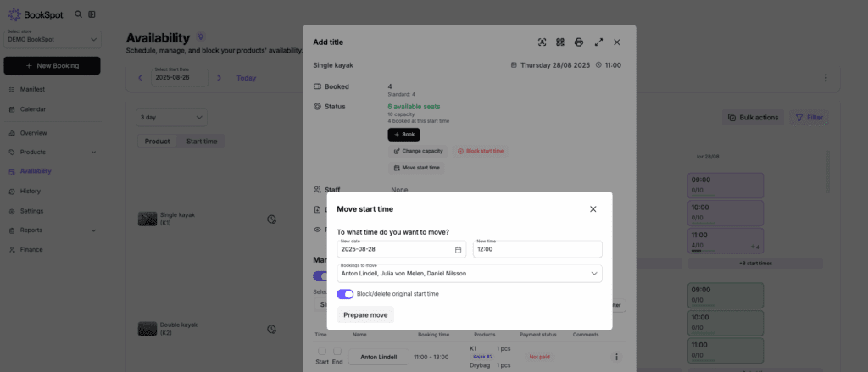
Task: Click the +8 start times expander
Action: pyautogui.click(x=755, y=264)
